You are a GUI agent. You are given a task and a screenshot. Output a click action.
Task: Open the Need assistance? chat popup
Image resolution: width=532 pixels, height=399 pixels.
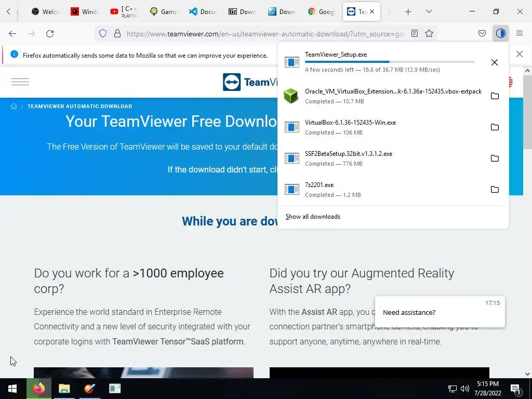(x=440, y=312)
